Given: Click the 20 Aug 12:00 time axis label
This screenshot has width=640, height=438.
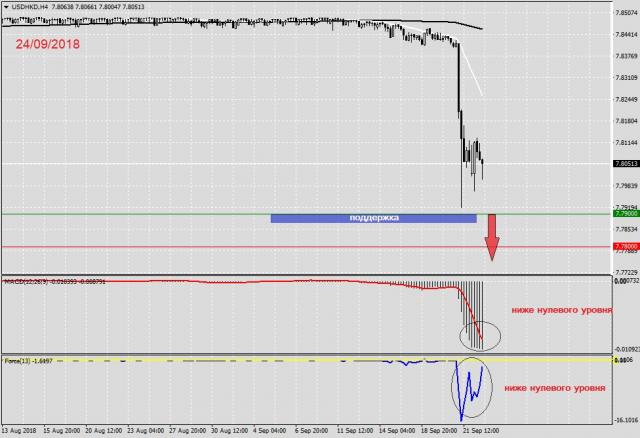Looking at the screenshot, I should (x=104, y=431).
